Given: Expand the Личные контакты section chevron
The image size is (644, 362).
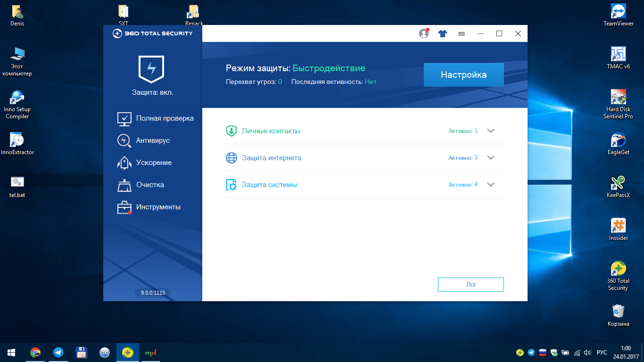Looking at the screenshot, I should click(x=491, y=131).
